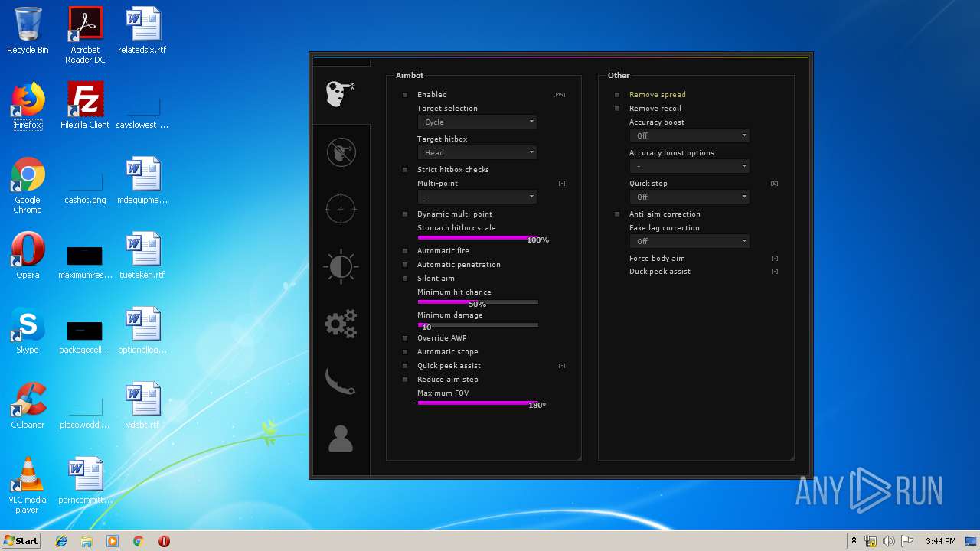Click the volume speaker tray icon
This screenshot has height=551, width=980.
pyautogui.click(x=888, y=541)
